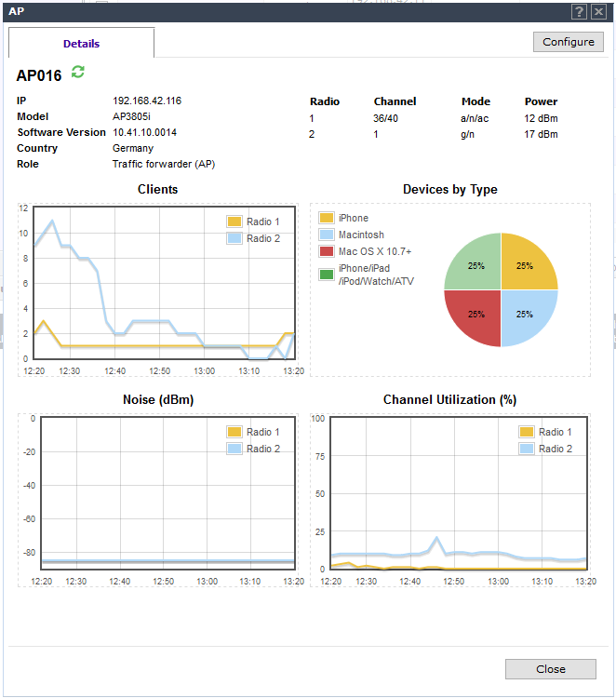Click the iPhone/iPad/iPod/Watch/ATV green legend swatch
Viewport: 616px width, 698px height.
327,275
